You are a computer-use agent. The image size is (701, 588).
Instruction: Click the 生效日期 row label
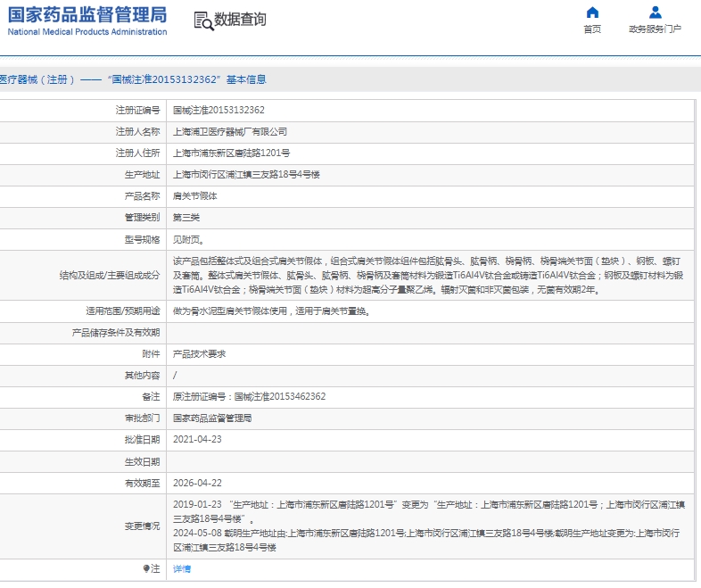tap(142, 461)
